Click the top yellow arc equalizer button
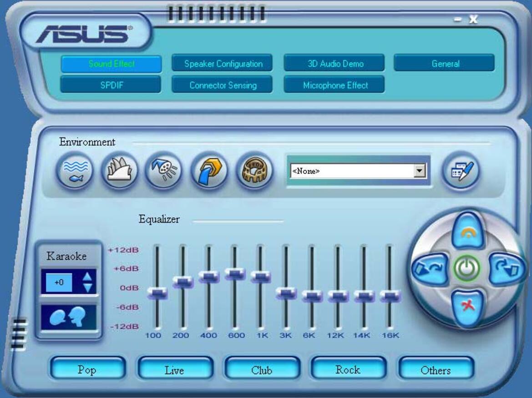Screen dimensions: 532x398 click(x=467, y=231)
